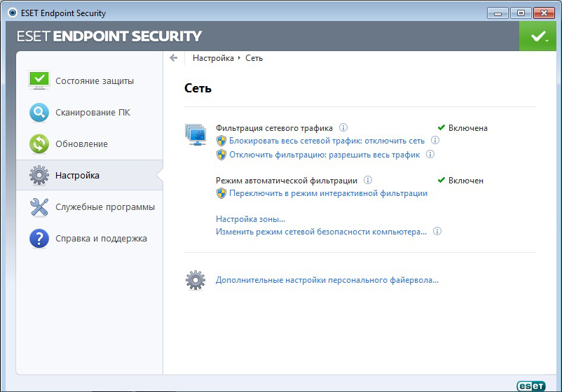Open Состояние защиты section
Viewport: 562px width, 392px height.
95,80
